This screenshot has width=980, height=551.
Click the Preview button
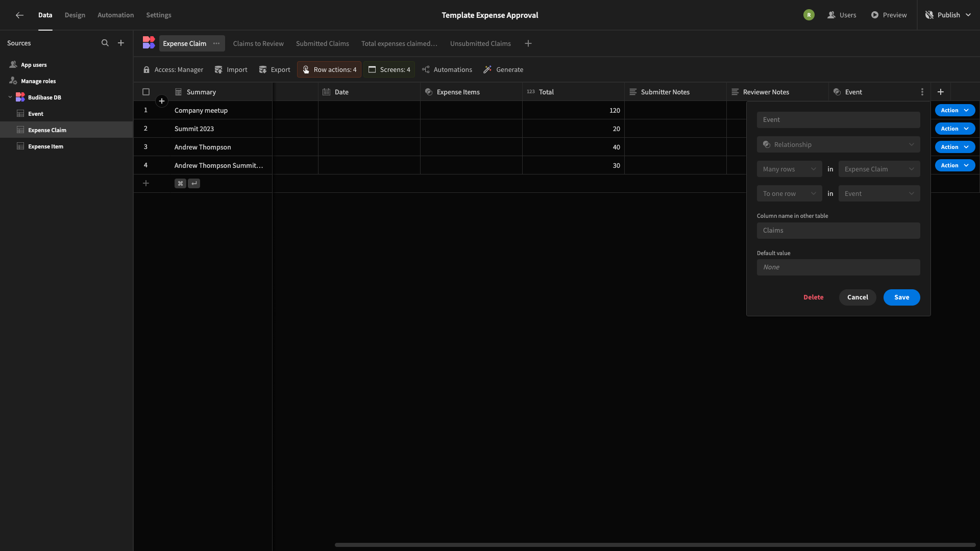point(889,15)
